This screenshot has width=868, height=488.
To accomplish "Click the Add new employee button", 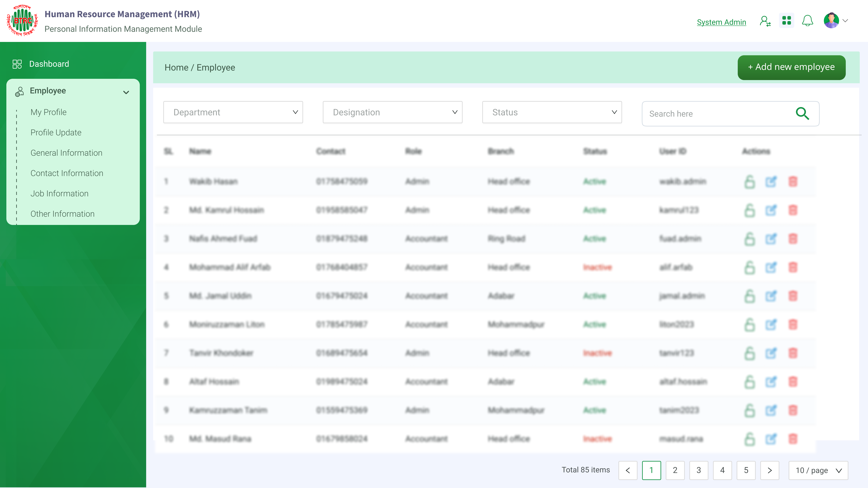I will (791, 67).
